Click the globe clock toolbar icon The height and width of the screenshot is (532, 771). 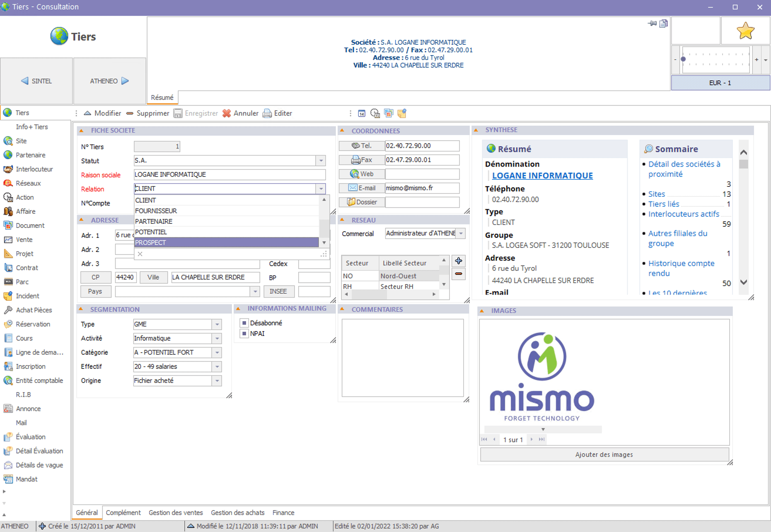(375, 113)
